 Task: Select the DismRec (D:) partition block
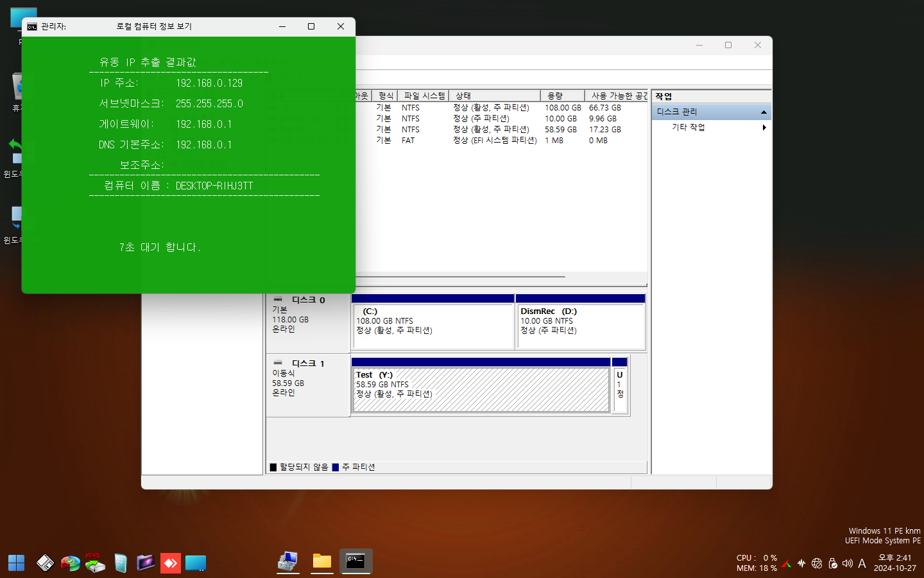pos(581,326)
